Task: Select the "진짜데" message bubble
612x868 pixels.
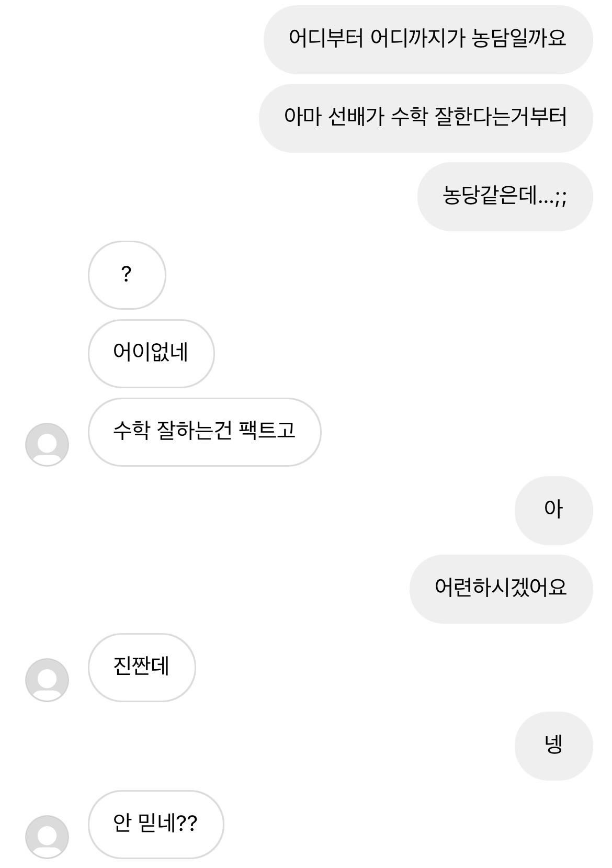Action: (x=142, y=667)
